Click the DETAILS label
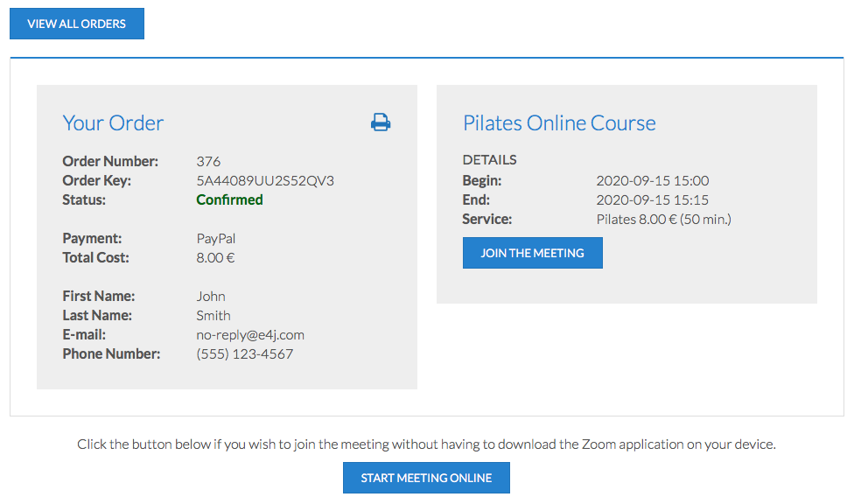 click(489, 160)
